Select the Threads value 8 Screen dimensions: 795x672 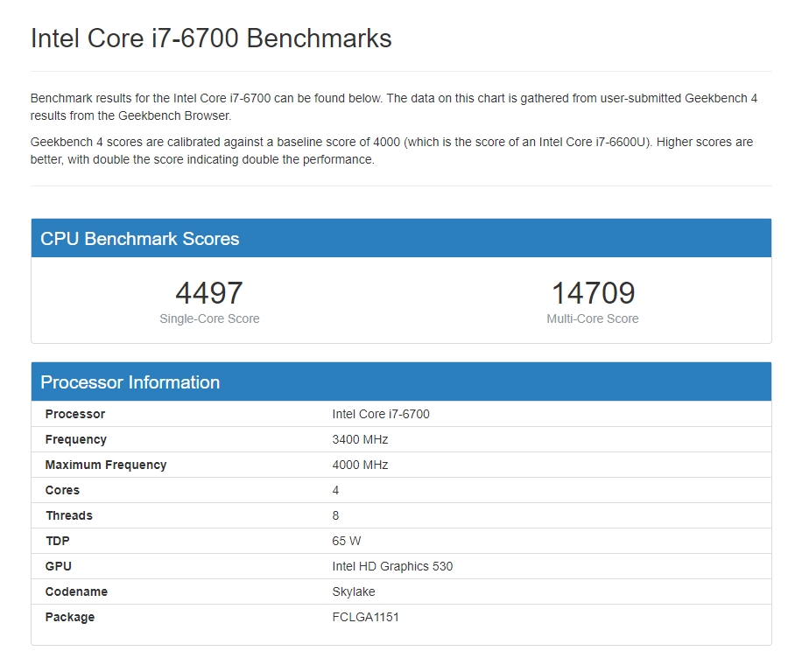coord(335,515)
